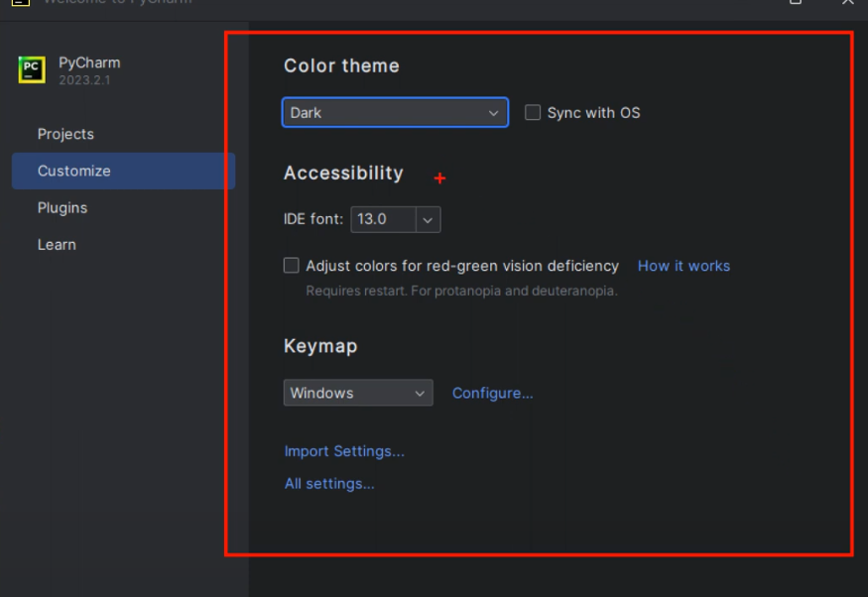Viewport: 868px width, 597px height.
Task: Click the Keymap heading
Action: click(320, 346)
